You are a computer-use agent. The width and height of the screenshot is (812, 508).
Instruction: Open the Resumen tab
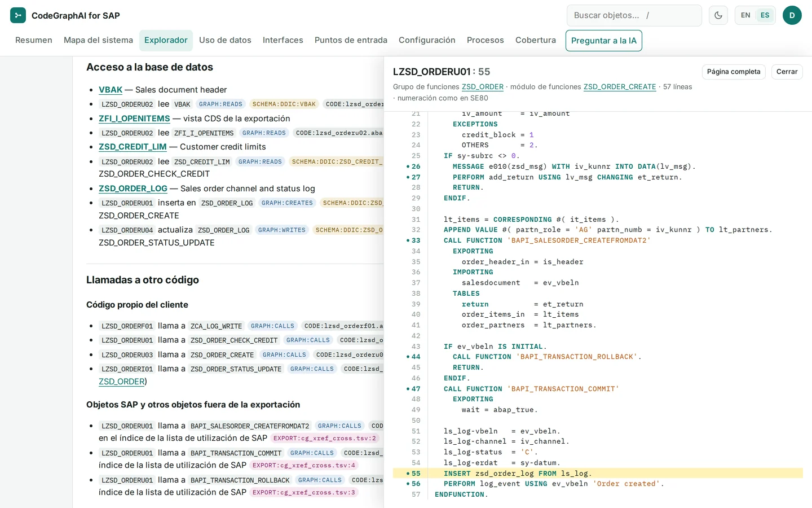coord(34,40)
